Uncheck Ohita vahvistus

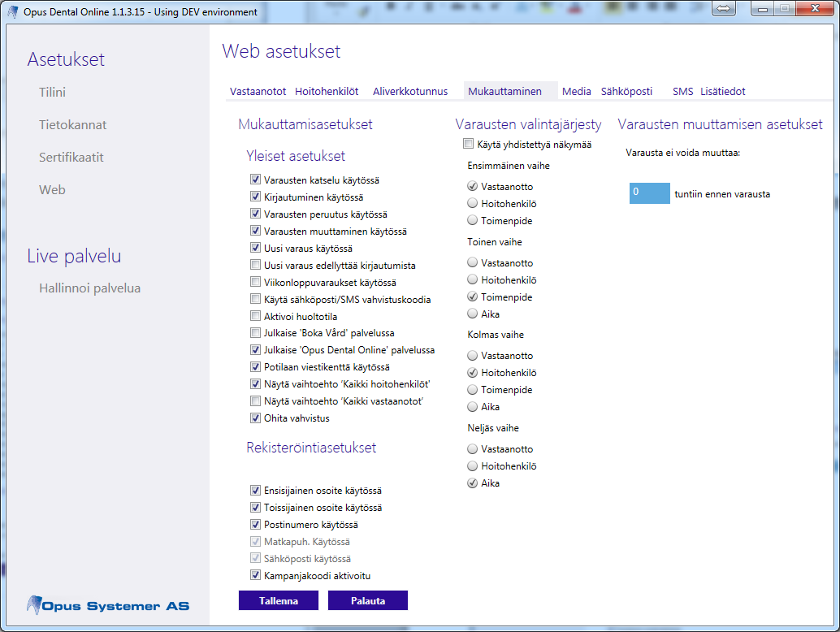[256, 418]
